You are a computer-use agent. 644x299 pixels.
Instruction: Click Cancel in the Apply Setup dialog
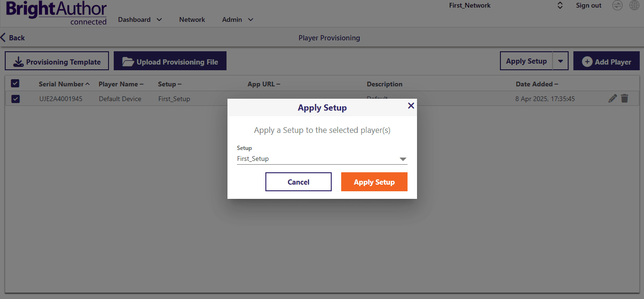(298, 182)
